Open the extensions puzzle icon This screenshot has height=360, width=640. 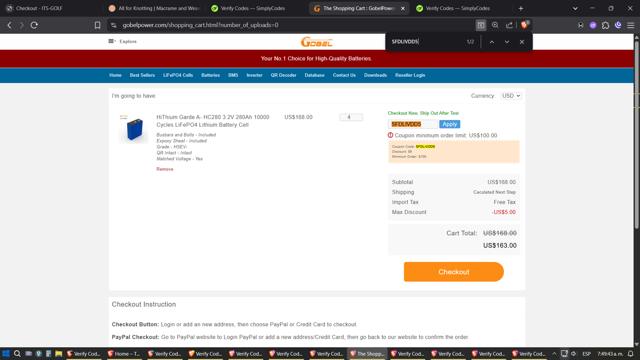coord(605,25)
